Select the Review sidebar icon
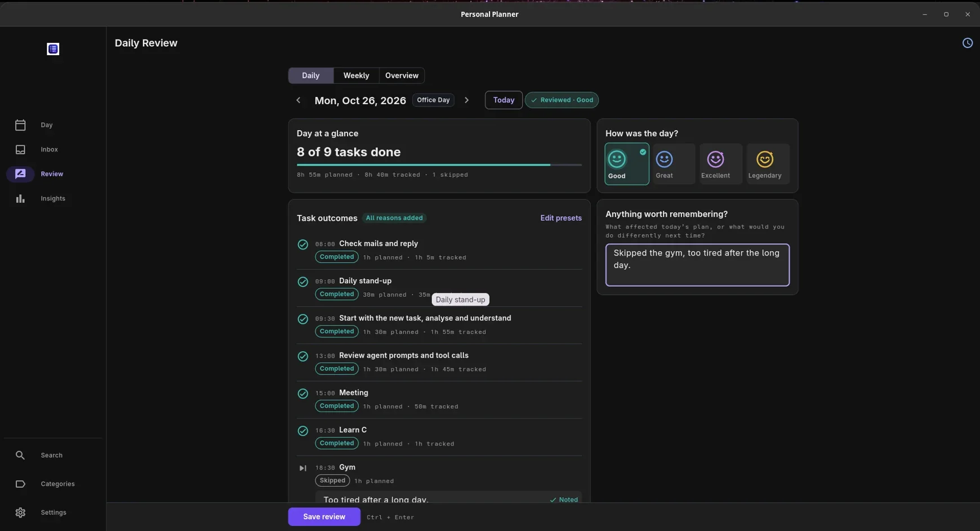980x531 pixels. (20, 174)
